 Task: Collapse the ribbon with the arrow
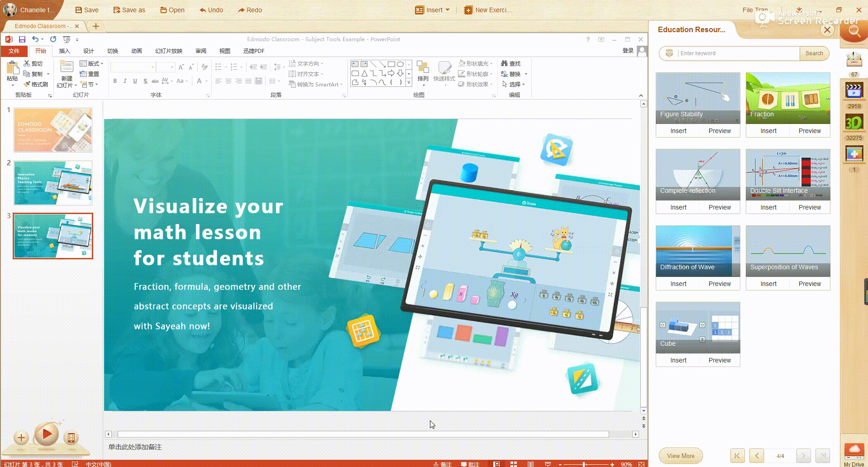tap(641, 95)
